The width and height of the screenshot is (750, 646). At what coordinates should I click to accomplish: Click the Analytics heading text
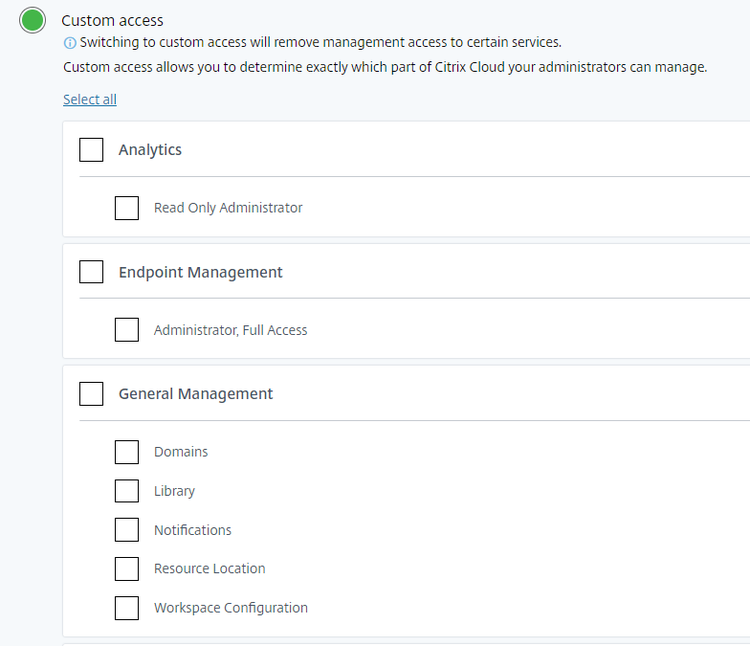[150, 150]
